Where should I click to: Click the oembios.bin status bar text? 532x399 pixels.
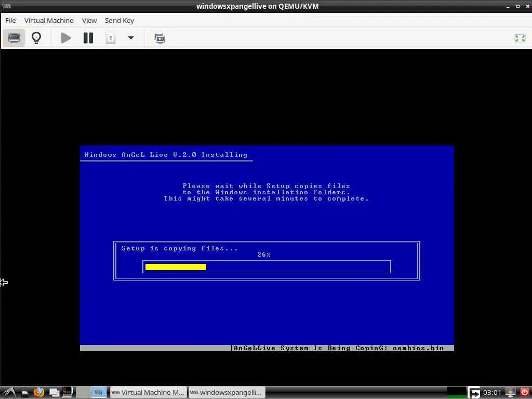point(418,348)
